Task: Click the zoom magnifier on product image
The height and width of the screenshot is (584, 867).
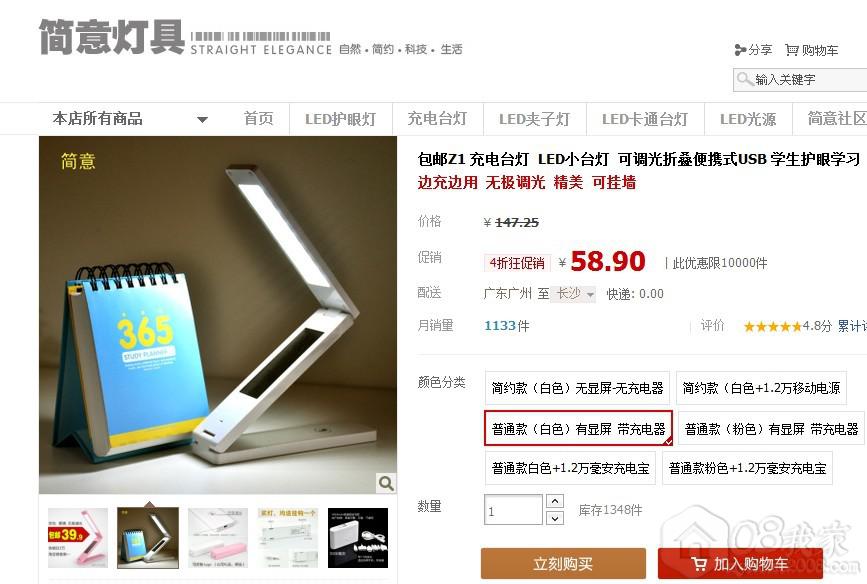Action: (385, 483)
